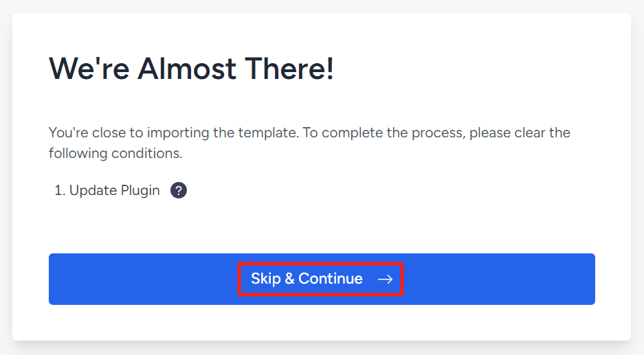Click the We're Almost There! heading

191,69
